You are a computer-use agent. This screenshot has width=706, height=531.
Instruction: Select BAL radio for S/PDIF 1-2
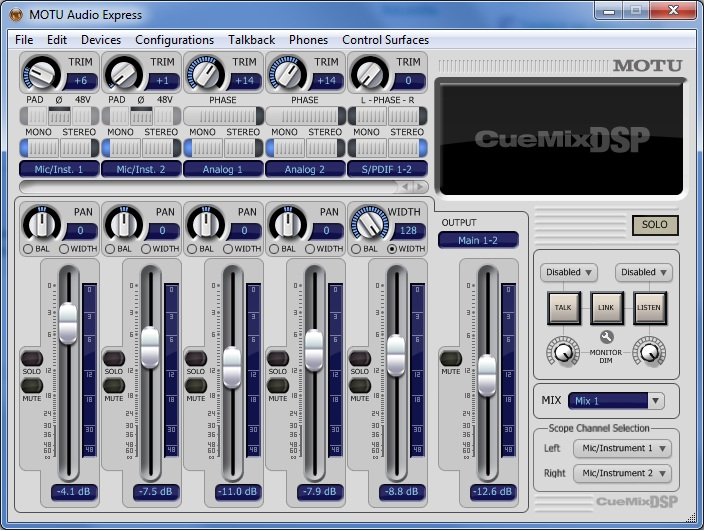coord(356,249)
